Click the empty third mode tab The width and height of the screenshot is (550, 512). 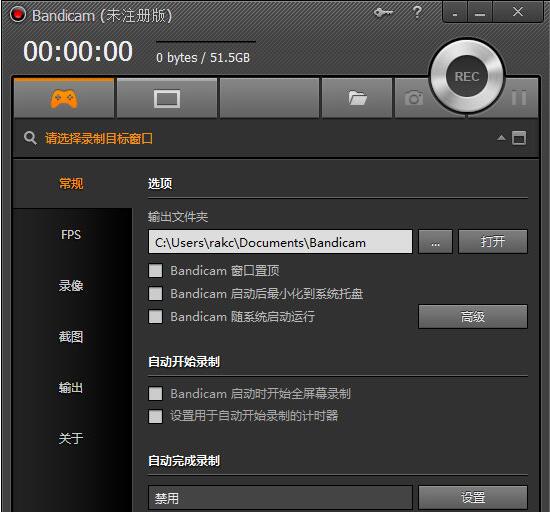point(269,98)
